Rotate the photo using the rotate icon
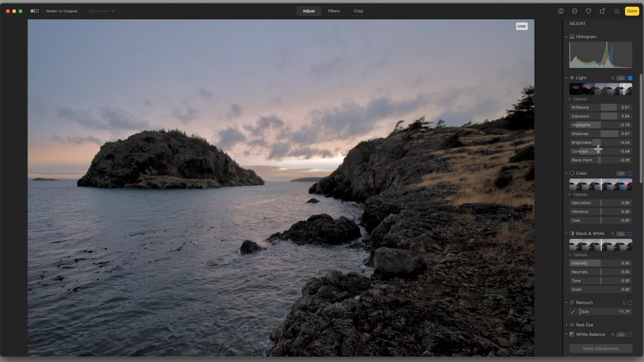This screenshot has width=644, height=362. point(603,11)
